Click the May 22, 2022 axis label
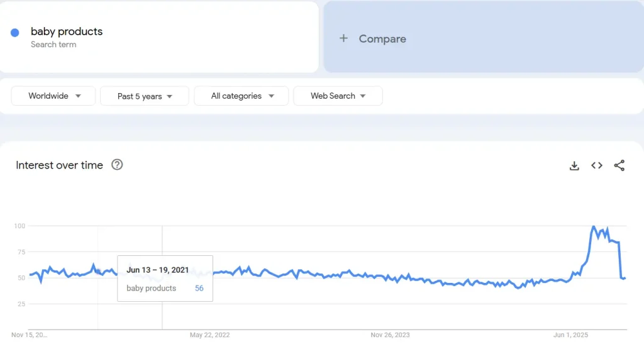 click(209, 335)
